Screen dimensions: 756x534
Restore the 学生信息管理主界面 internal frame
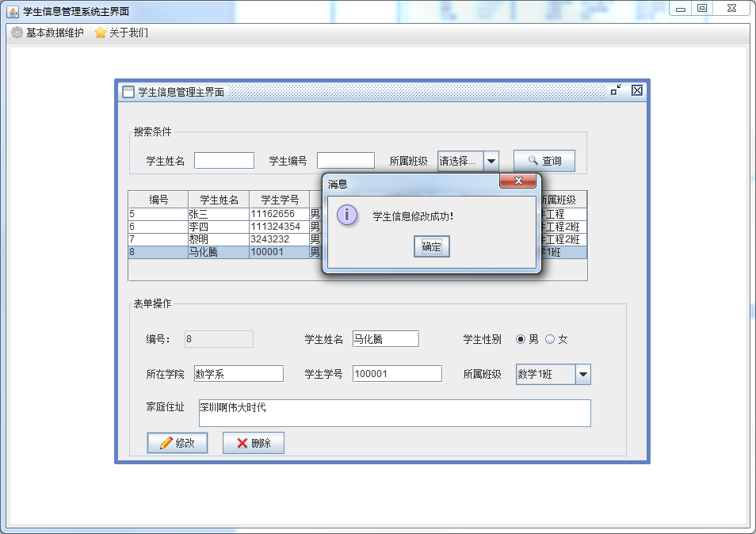616,90
